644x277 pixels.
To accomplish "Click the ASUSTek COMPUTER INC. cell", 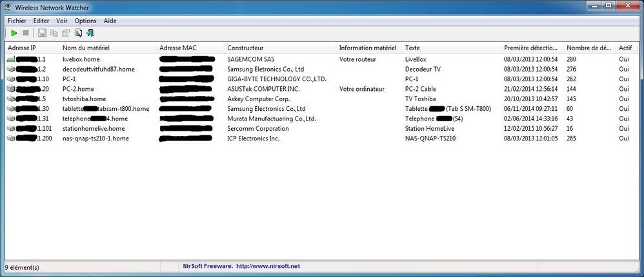I will pos(264,89).
